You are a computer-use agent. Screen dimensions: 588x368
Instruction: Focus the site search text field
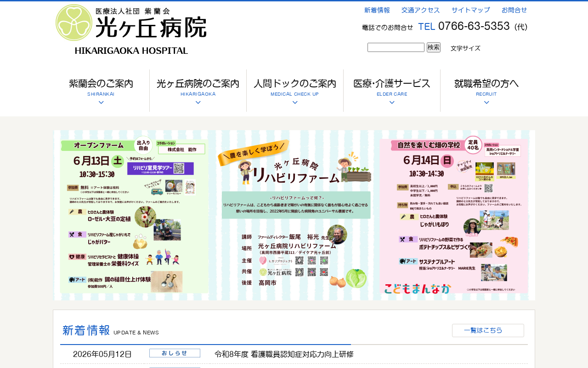point(396,47)
